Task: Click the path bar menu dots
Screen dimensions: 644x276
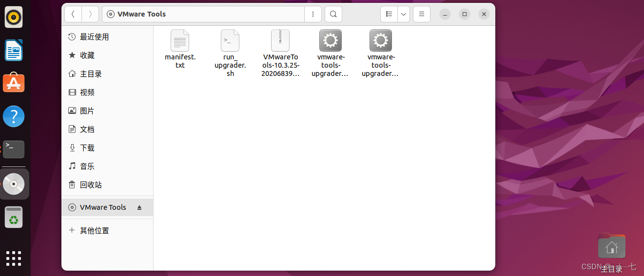Action: [312, 14]
